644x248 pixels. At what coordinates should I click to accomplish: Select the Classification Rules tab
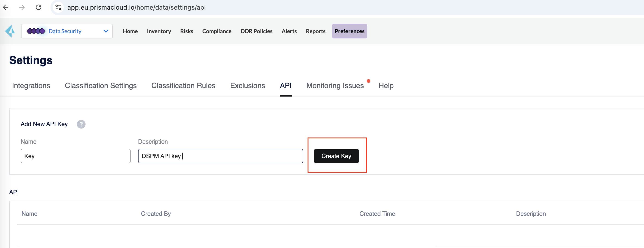pos(183,86)
